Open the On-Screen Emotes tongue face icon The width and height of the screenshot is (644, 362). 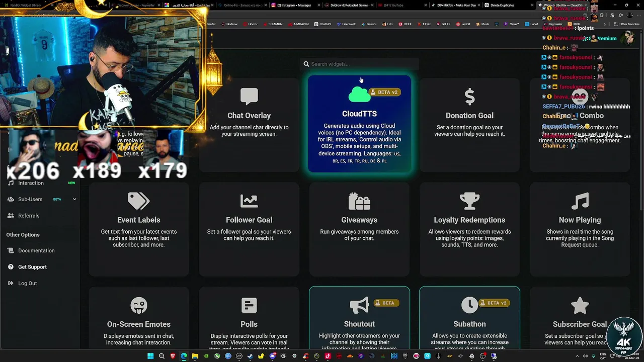tap(139, 305)
